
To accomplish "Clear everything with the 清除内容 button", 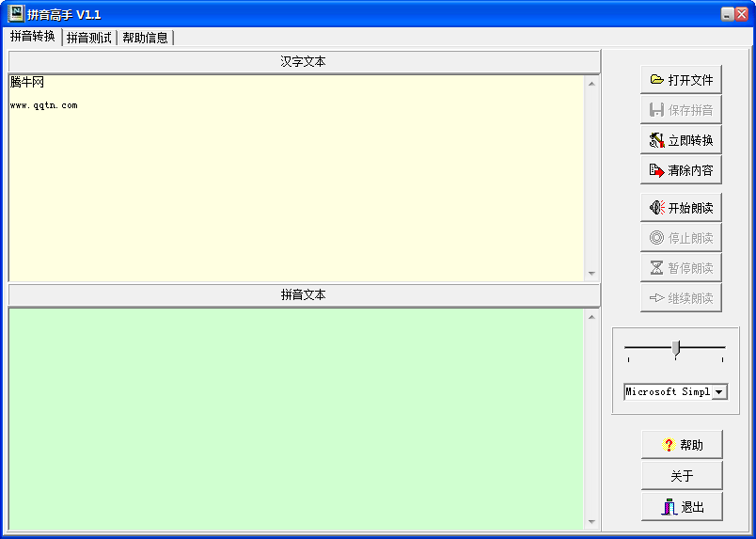I will click(x=681, y=170).
